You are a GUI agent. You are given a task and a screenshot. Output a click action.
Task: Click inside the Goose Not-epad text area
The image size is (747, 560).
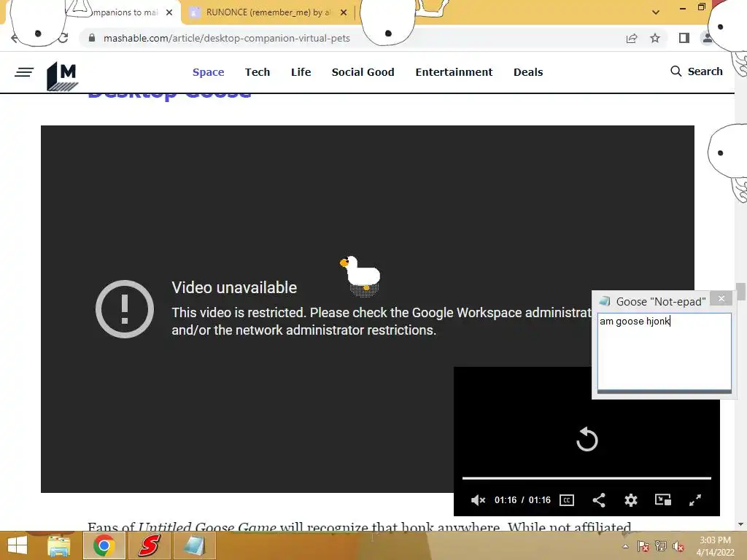tap(664, 351)
